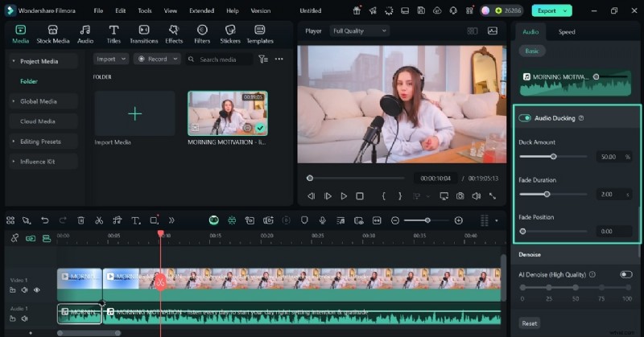This screenshot has height=337, width=644.
Task: Enter fullscreen preview with expand arrows
Action: pyautogui.click(x=493, y=196)
